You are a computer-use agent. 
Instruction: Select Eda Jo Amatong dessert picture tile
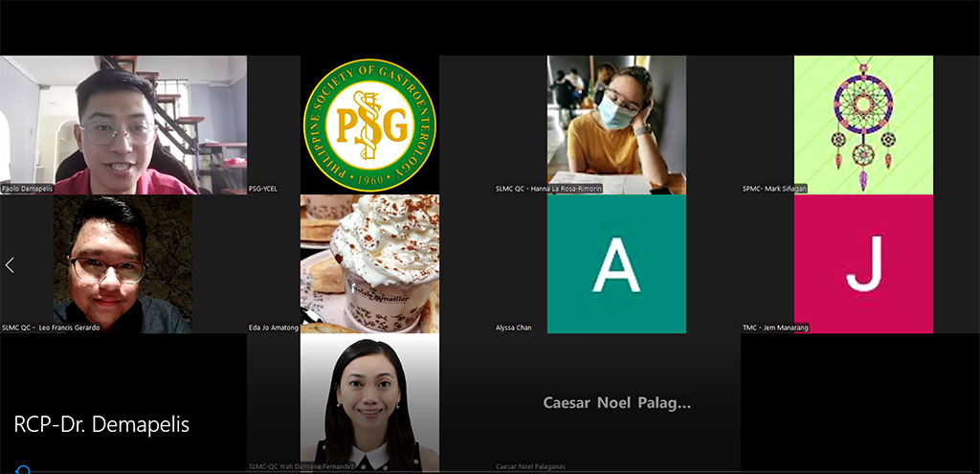[370, 264]
